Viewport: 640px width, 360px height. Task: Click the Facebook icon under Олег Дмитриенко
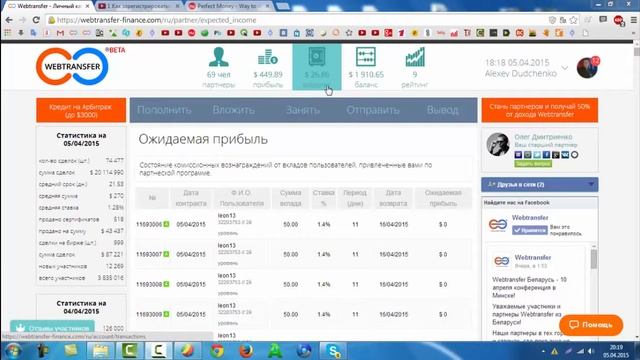[546, 155]
